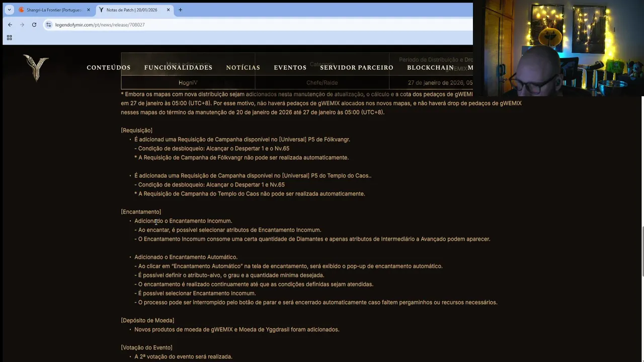Click the [Depósito de Moeda] heading
644x362 pixels.
(147, 320)
